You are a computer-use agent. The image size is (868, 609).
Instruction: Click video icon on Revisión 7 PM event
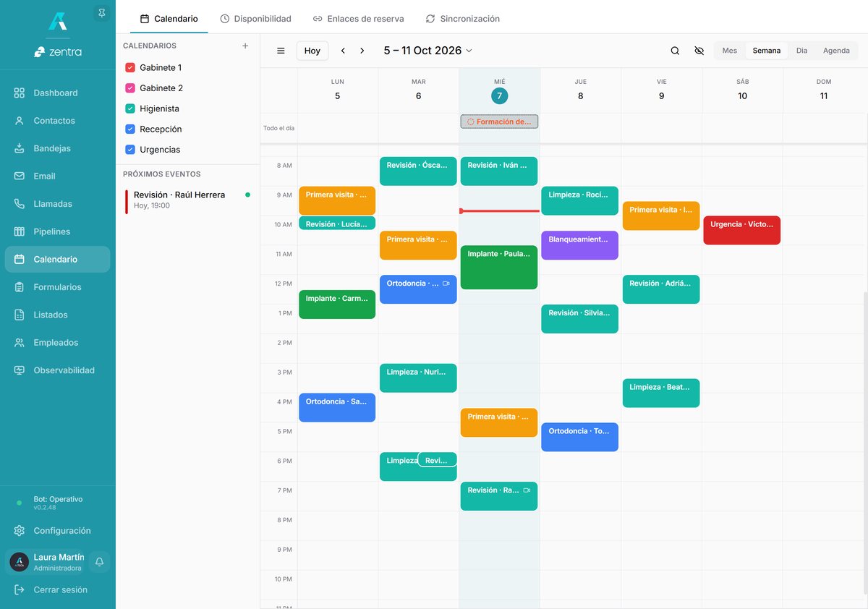(527, 490)
